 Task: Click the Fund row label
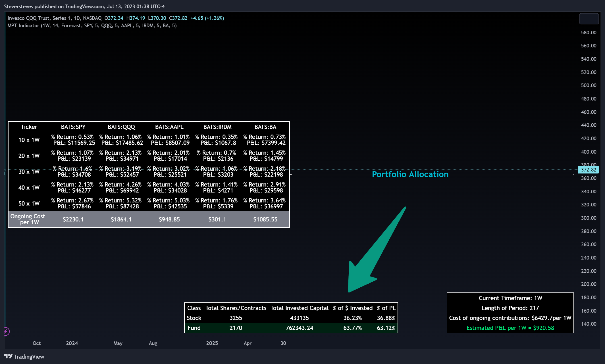pyautogui.click(x=194, y=328)
